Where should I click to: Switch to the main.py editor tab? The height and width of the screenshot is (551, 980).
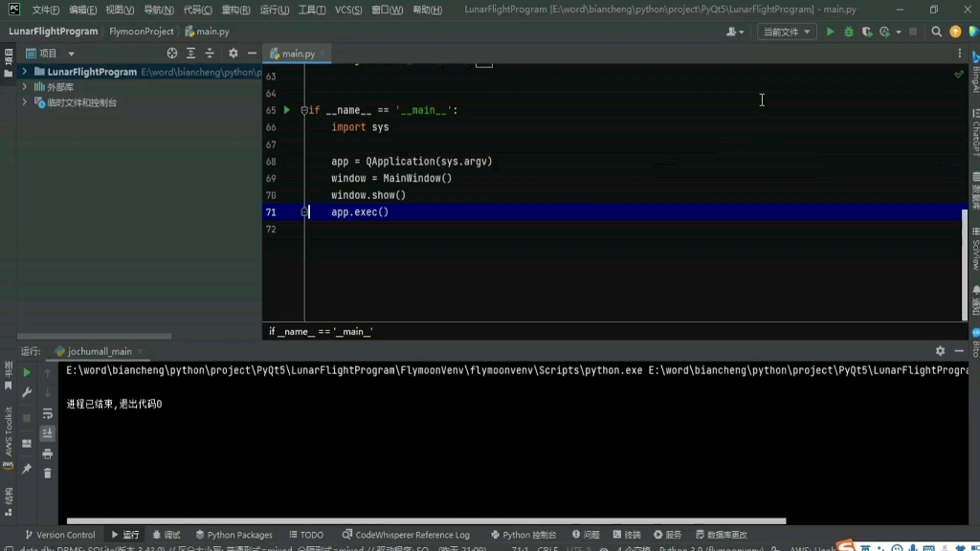click(x=295, y=53)
